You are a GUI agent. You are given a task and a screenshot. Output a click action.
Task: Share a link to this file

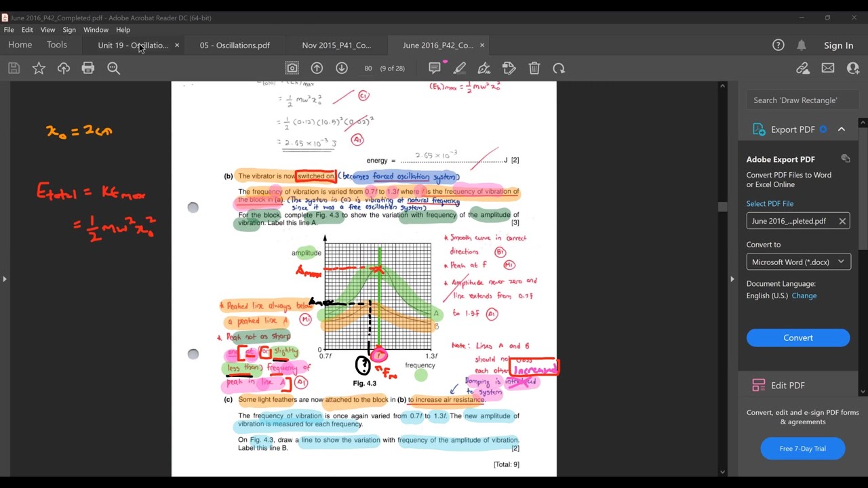(803, 68)
